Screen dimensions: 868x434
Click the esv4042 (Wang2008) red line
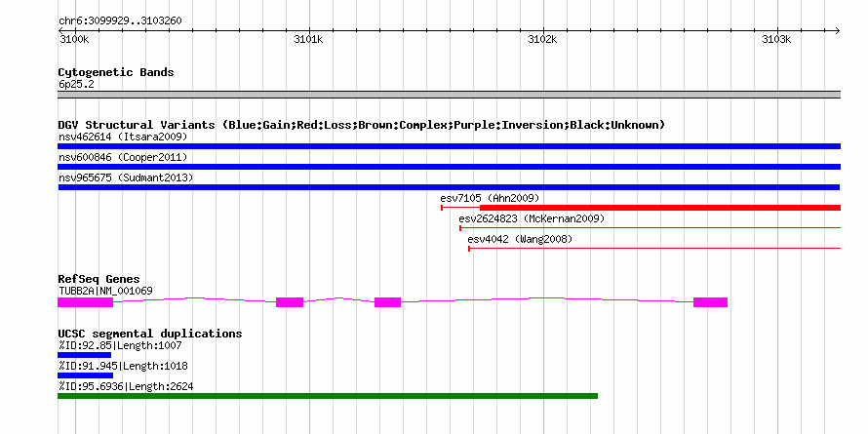(654, 249)
